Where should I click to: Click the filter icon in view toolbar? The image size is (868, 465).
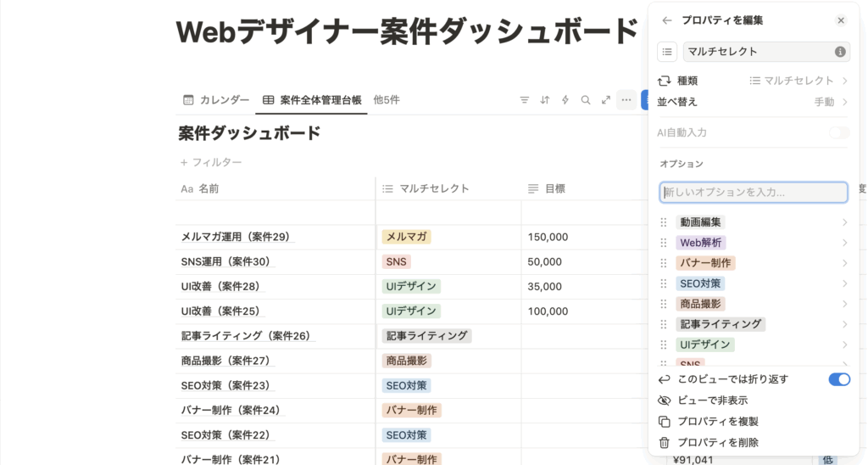525,100
